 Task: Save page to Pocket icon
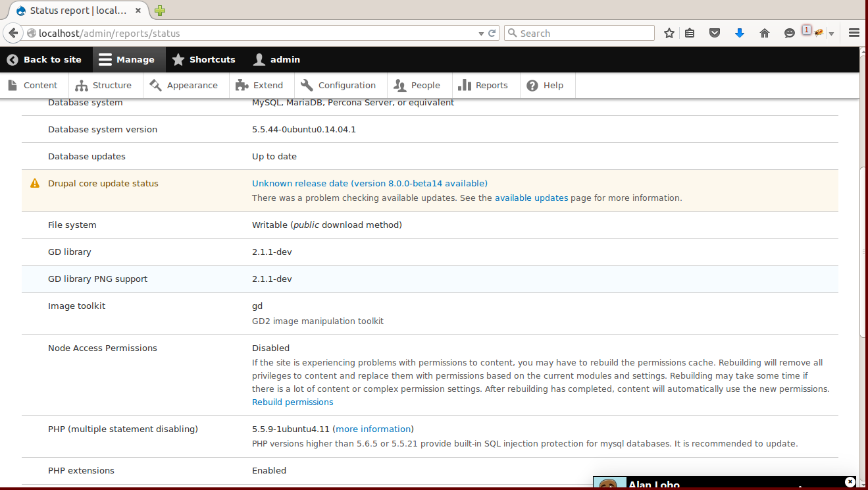(x=715, y=33)
